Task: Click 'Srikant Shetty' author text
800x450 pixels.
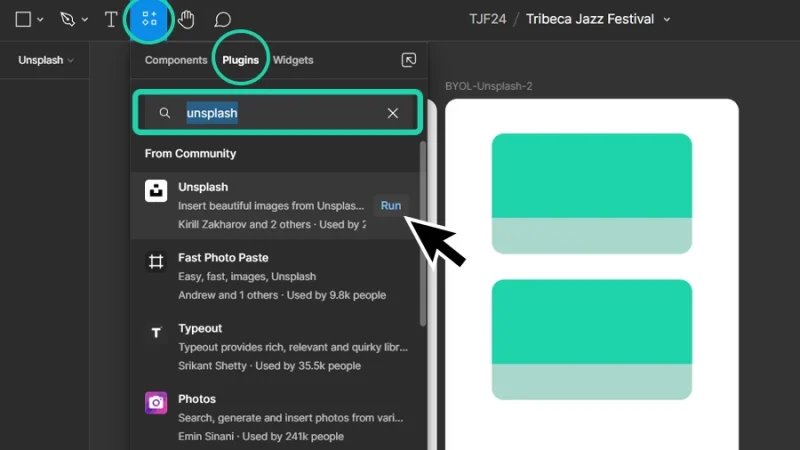Action: click(212, 366)
